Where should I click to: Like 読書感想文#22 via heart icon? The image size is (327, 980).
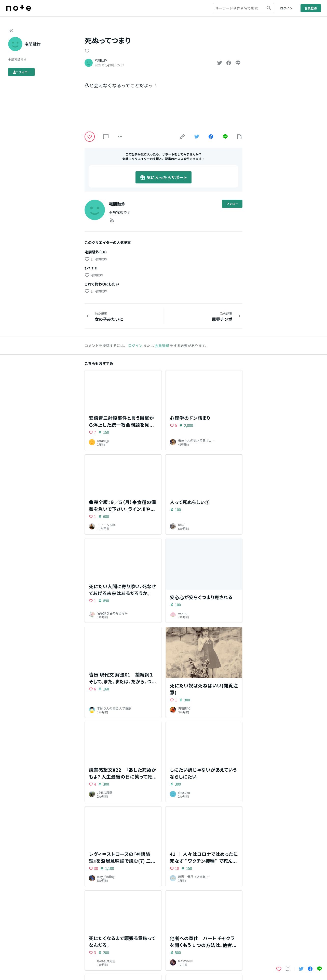[x=91, y=784]
